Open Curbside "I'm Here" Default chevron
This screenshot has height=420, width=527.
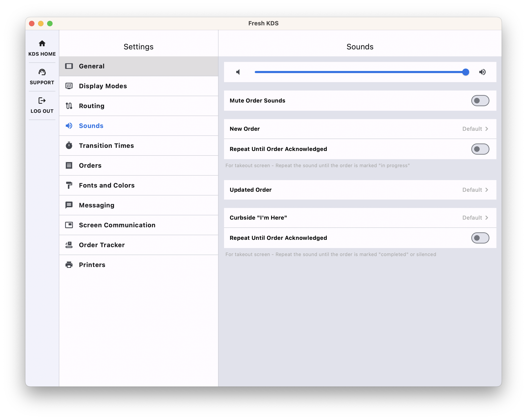click(x=486, y=217)
